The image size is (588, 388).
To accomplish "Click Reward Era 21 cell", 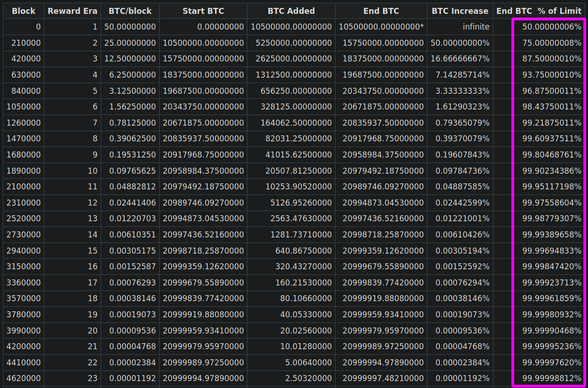I will point(72,346).
